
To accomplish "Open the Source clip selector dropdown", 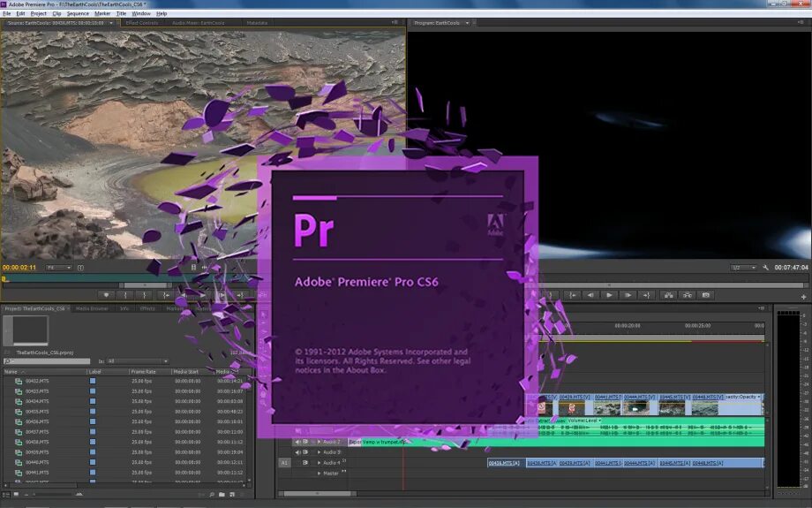I will coord(111,23).
